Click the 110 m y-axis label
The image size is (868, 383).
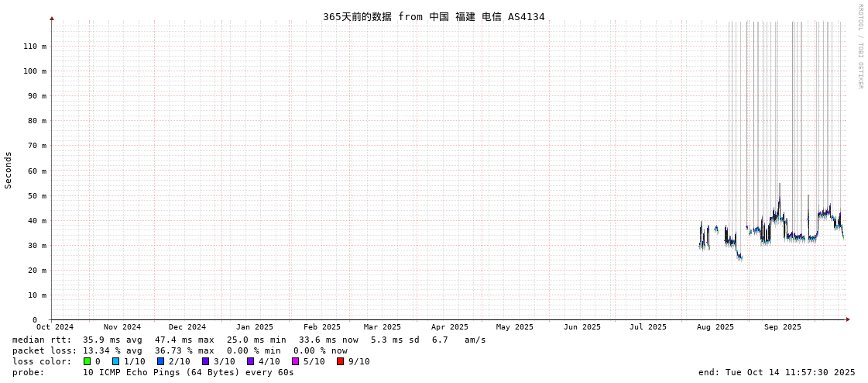pos(34,47)
